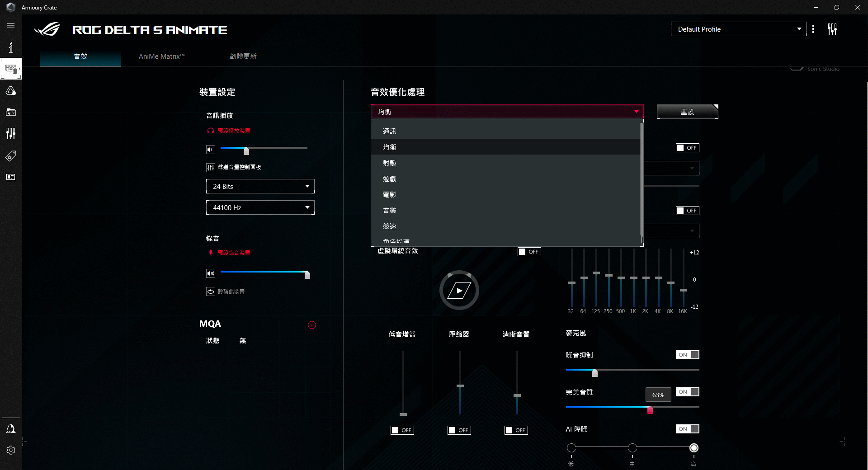Open the Default Profile dropdown
This screenshot has width=868, height=470.
coord(738,29)
